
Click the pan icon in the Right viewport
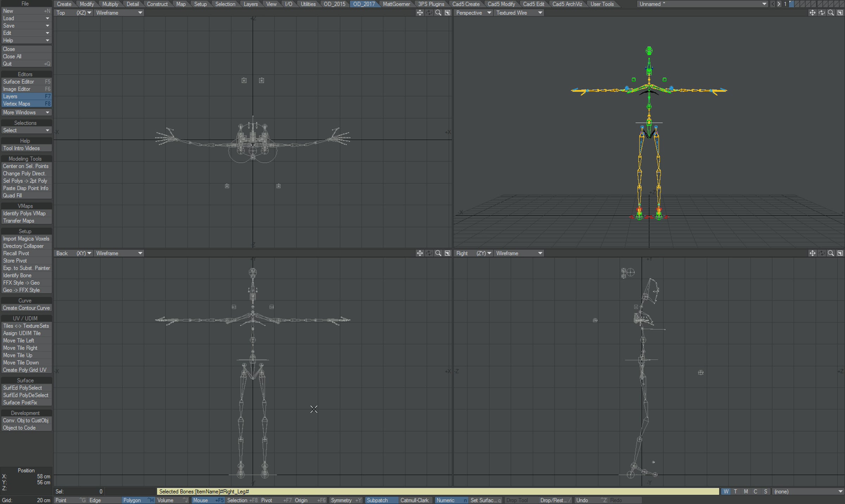click(812, 253)
